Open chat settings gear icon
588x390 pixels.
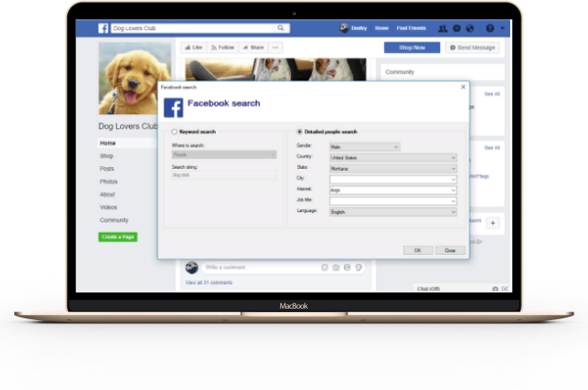tap(495, 289)
